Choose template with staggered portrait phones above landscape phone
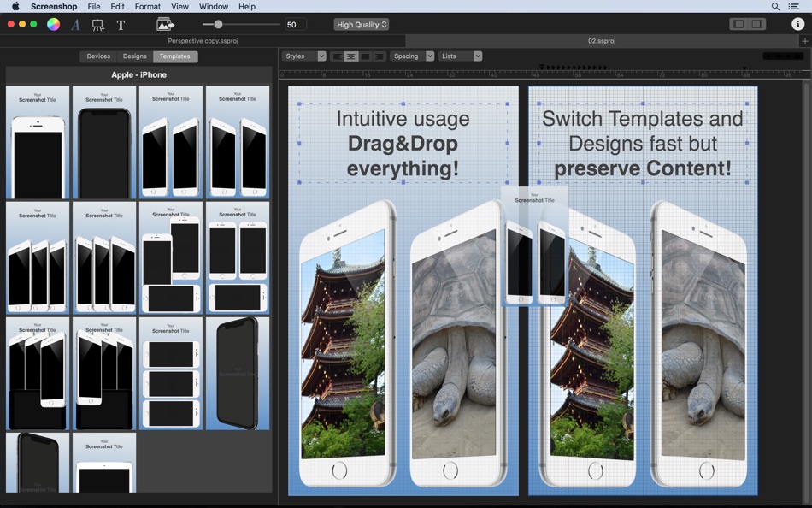This screenshot has height=508, width=812. point(171,257)
